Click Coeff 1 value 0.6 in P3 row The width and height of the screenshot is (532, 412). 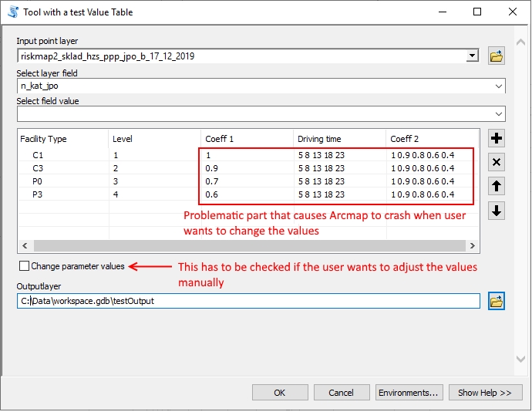[x=212, y=194]
